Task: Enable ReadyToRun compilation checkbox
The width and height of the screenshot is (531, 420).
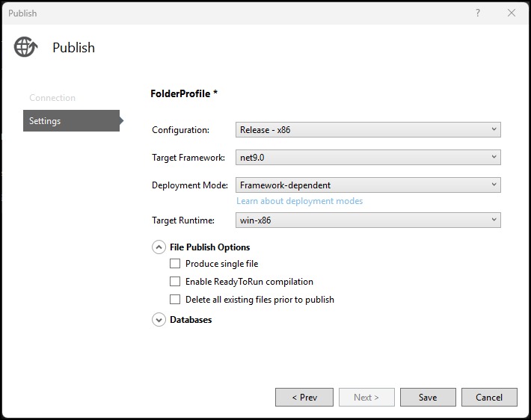Action: click(175, 281)
